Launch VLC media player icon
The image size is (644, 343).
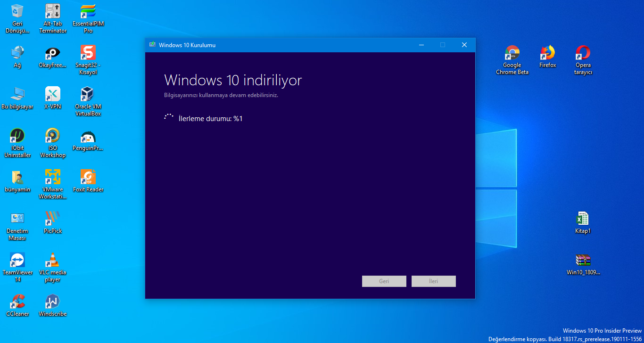pos(52,267)
